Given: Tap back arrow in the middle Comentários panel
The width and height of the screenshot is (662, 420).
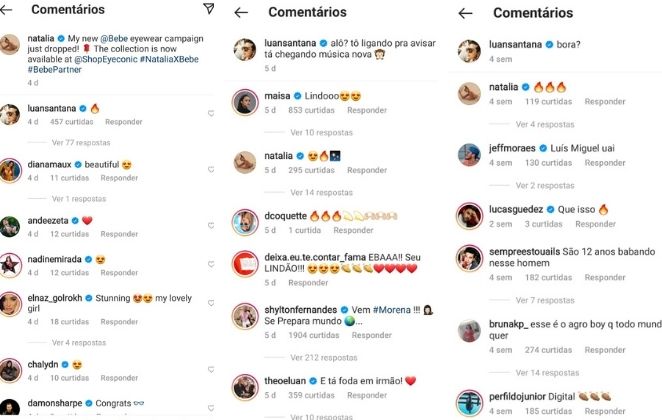Looking at the screenshot, I should 241,13.
